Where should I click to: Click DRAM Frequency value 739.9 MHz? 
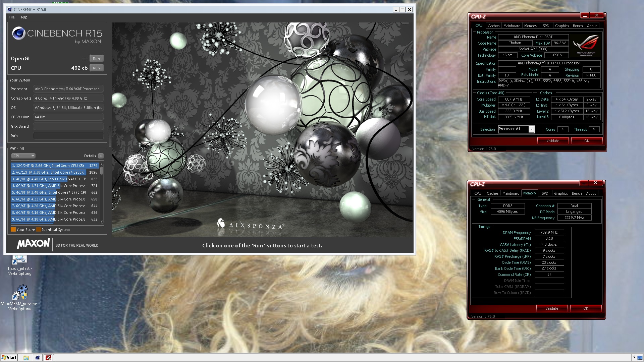(x=549, y=232)
